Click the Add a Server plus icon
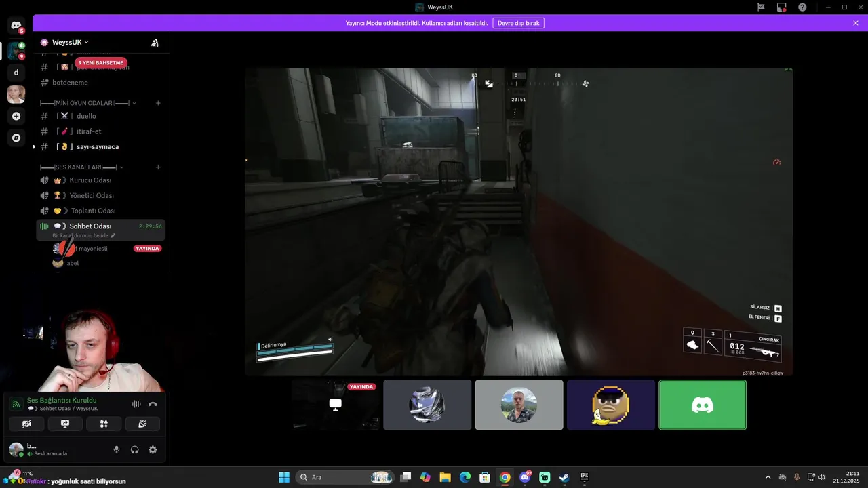868x488 pixels. coord(16,116)
